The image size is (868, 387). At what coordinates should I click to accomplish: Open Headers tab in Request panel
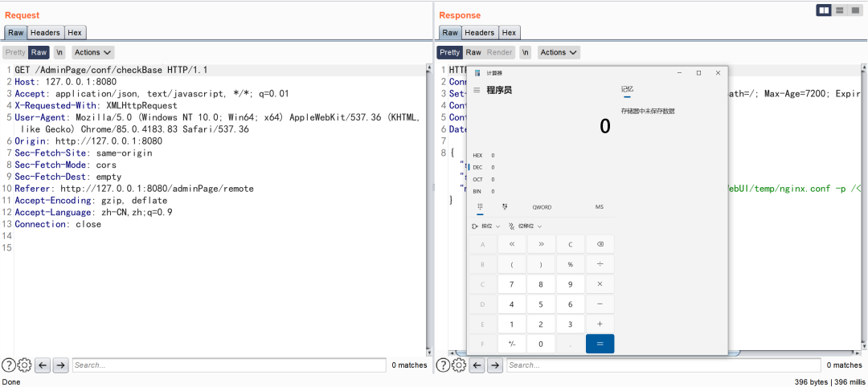(x=45, y=33)
